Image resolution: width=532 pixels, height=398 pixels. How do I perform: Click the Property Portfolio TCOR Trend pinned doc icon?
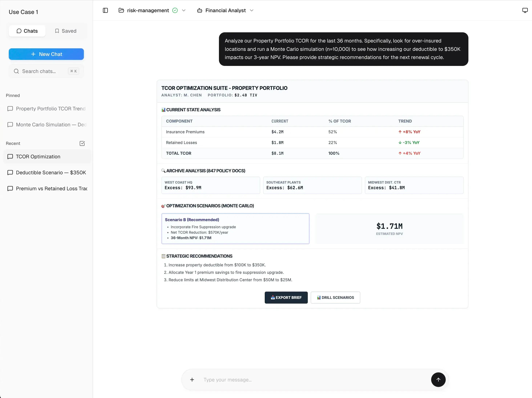[10, 109]
